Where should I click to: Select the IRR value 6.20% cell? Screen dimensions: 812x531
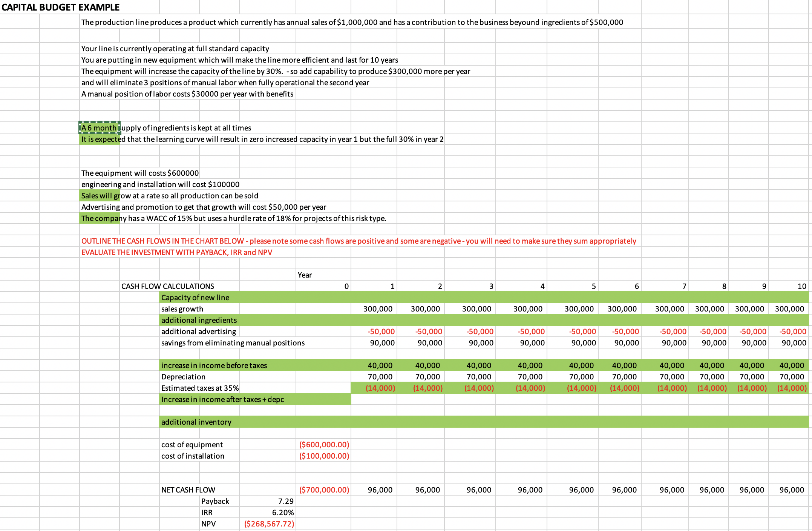(282, 513)
